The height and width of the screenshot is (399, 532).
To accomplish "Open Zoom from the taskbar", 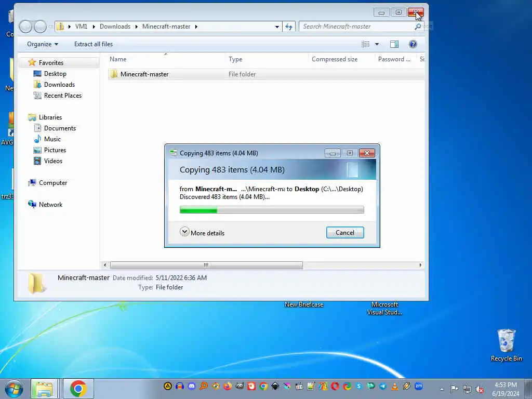I will click(419, 386).
